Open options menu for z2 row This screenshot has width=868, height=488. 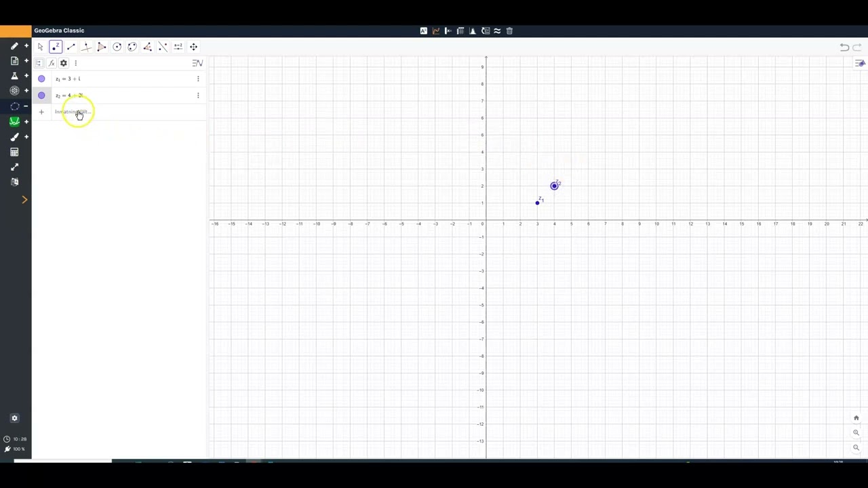[x=198, y=96]
